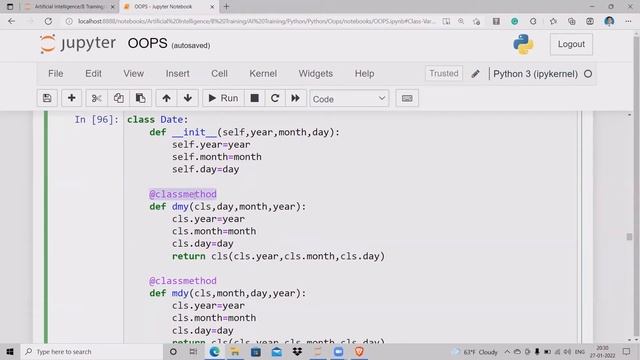Move the selected cell up
The image size is (640, 360).
coord(166,98)
